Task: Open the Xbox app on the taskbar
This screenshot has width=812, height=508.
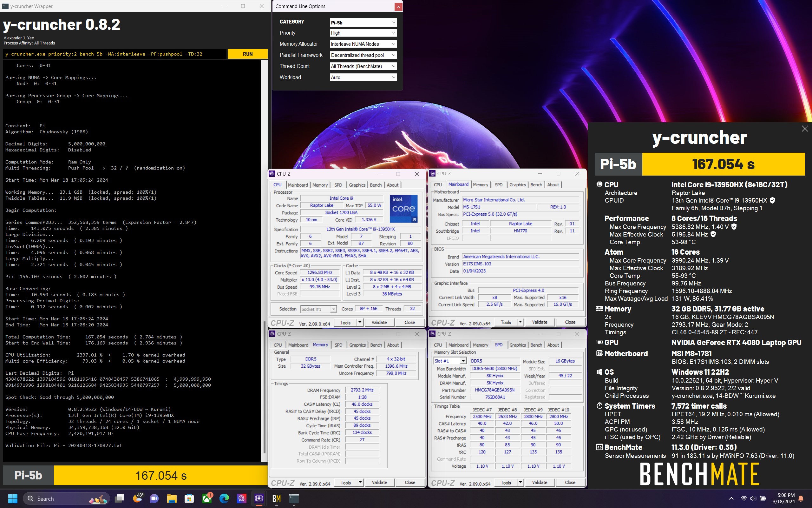Action: (x=207, y=498)
